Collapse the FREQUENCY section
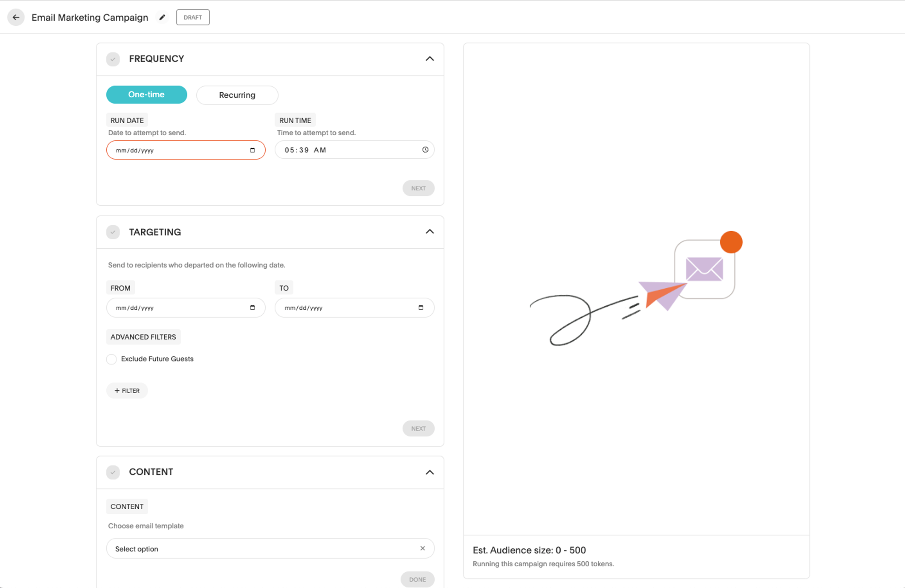The width and height of the screenshot is (905, 588). pyautogui.click(x=430, y=59)
